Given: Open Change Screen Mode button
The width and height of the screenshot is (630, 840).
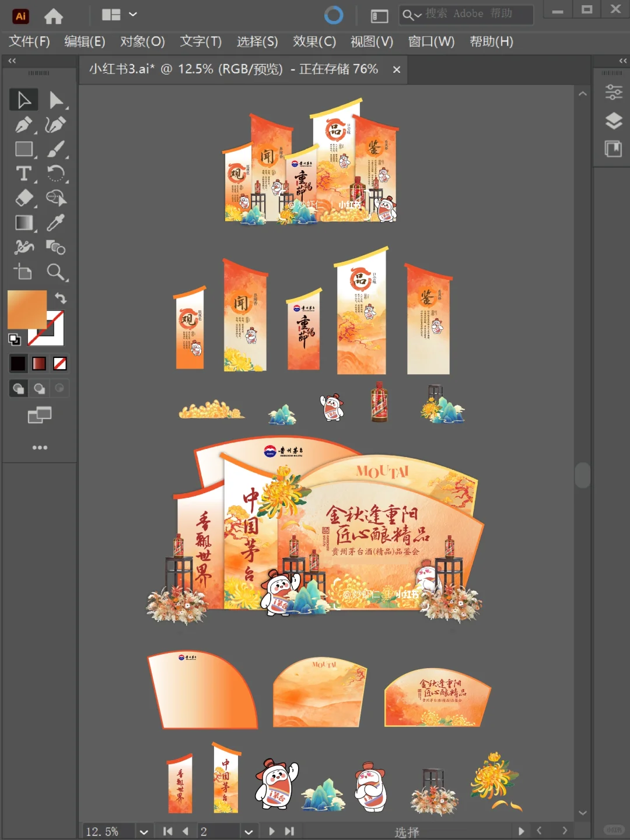Looking at the screenshot, I should tap(40, 415).
